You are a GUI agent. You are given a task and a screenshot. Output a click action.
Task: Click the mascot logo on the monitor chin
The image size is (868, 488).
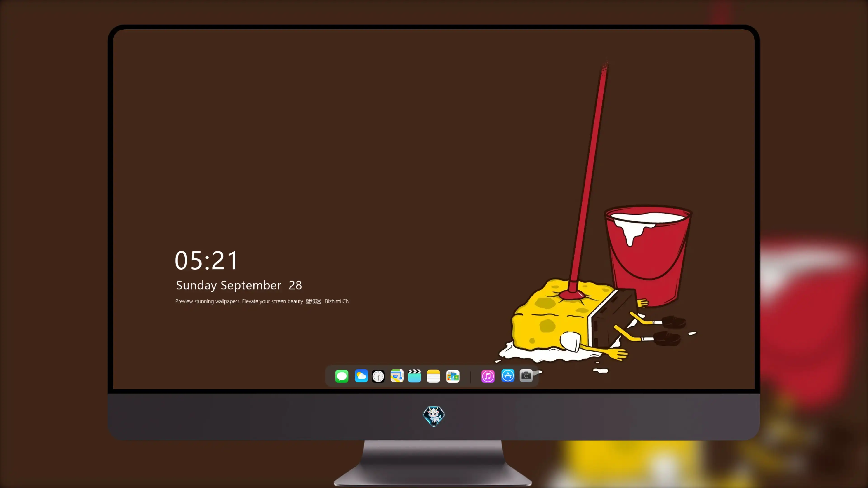(434, 416)
